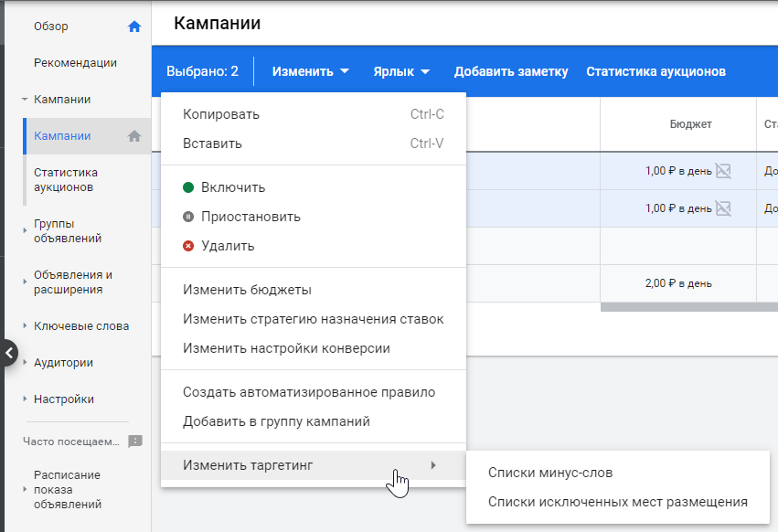
Task: Expand Изменить таргетинг submenu arrow
Action: pyautogui.click(x=433, y=465)
